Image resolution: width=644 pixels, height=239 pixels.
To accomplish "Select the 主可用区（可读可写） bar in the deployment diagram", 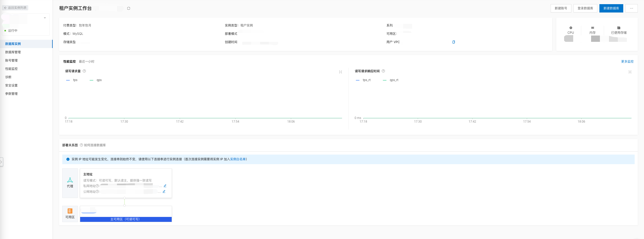I will (126, 219).
